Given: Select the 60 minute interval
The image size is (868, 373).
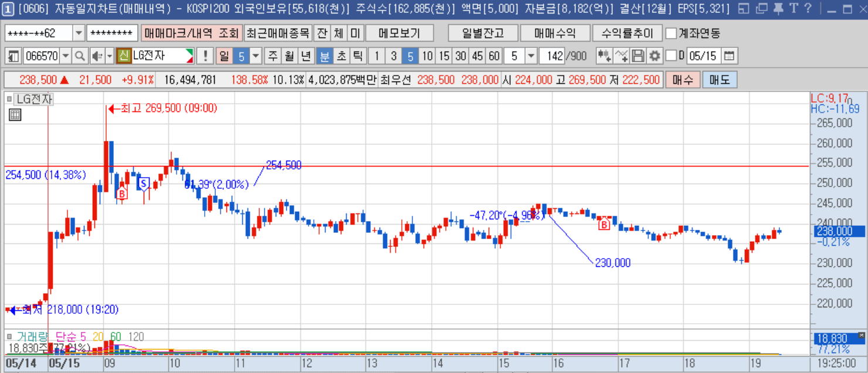Looking at the screenshot, I should (x=494, y=56).
